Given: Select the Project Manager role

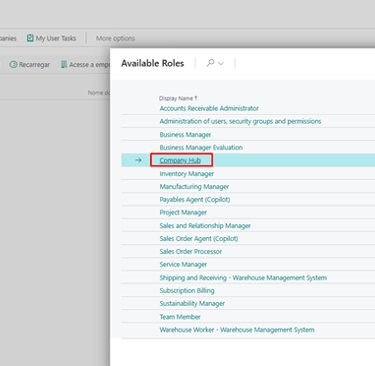Looking at the screenshot, I should coord(183,213).
